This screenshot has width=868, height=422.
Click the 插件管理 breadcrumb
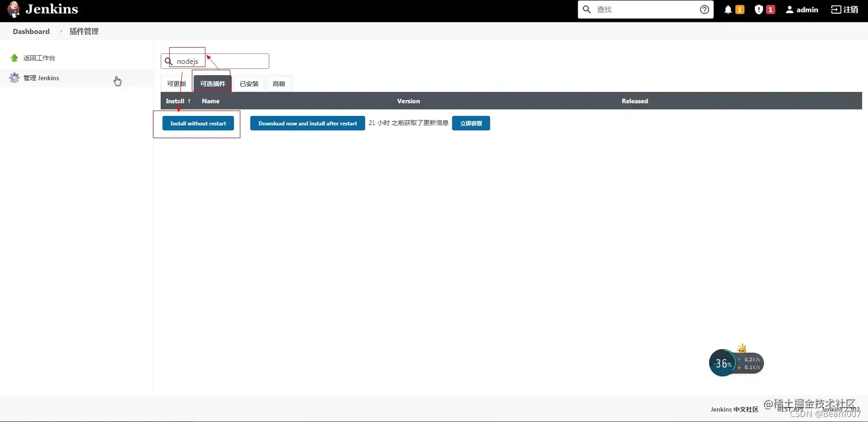(x=84, y=32)
